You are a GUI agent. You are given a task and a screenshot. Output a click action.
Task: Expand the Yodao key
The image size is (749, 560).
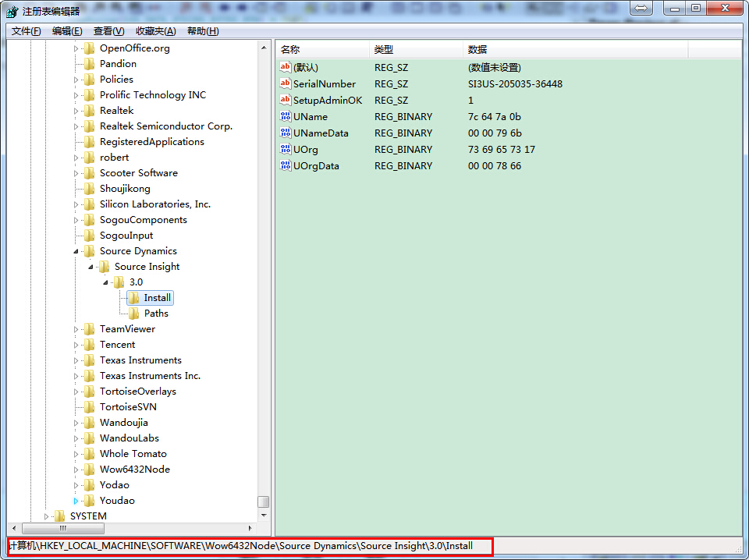coord(76,485)
